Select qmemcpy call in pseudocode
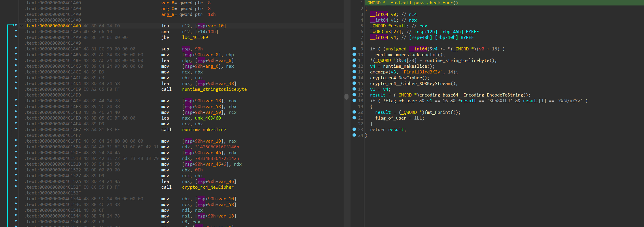Viewport: 644px width, 227px height. (379, 72)
